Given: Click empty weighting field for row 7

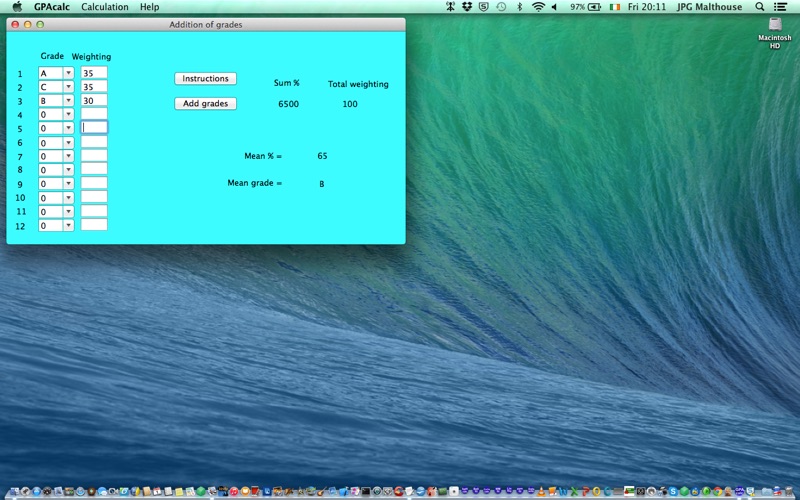Looking at the screenshot, I should pos(94,156).
